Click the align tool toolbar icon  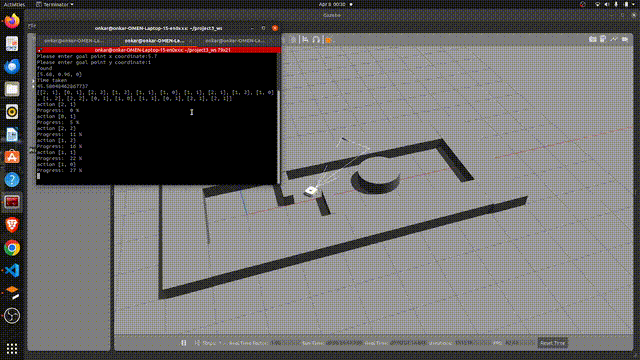[305, 40]
